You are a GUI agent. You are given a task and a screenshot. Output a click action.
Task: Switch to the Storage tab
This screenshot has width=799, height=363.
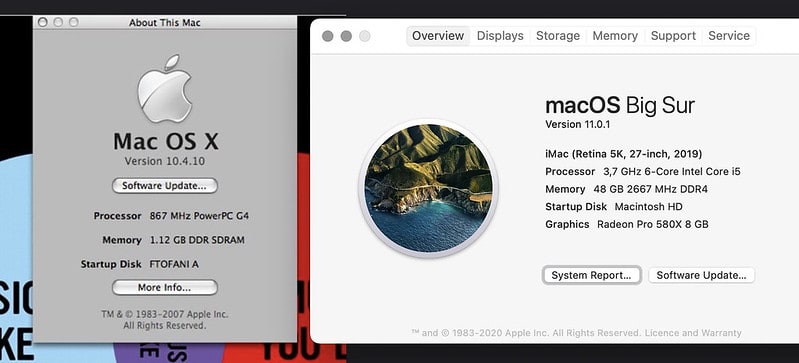tap(557, 36)
